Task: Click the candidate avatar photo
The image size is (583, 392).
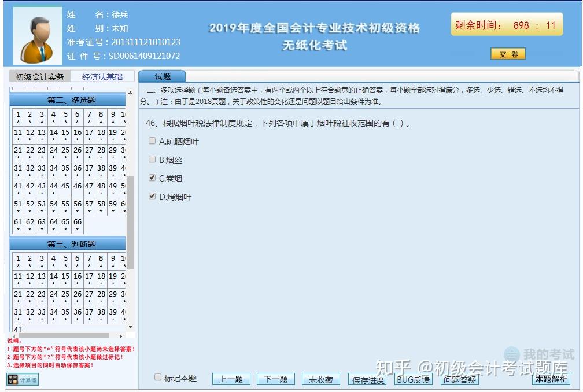Action: pyautogui.click(x=37, y=36)
